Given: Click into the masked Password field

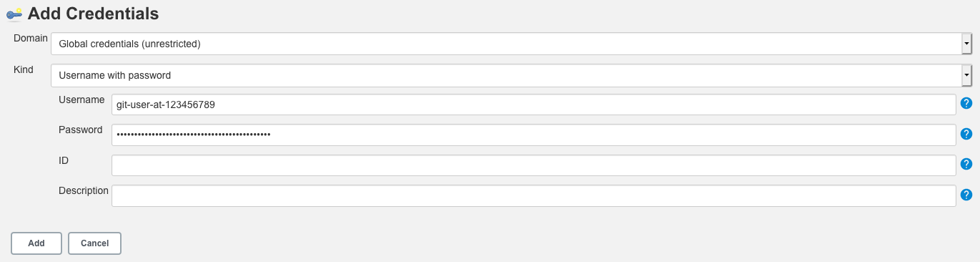Looking at the screenshot, I should coord(534,135).
